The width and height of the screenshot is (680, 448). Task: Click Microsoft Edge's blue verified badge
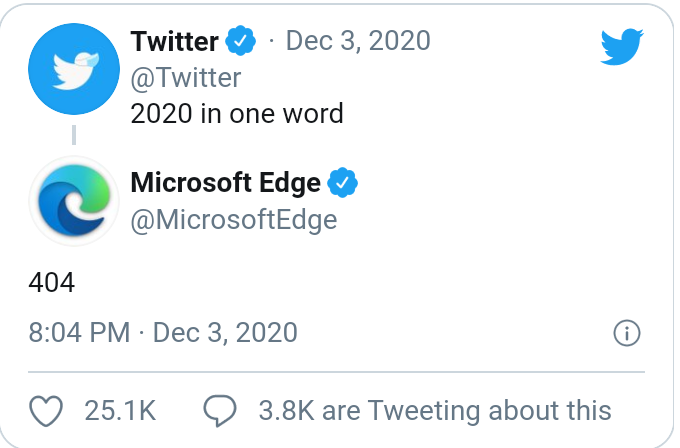pos(344,184)
